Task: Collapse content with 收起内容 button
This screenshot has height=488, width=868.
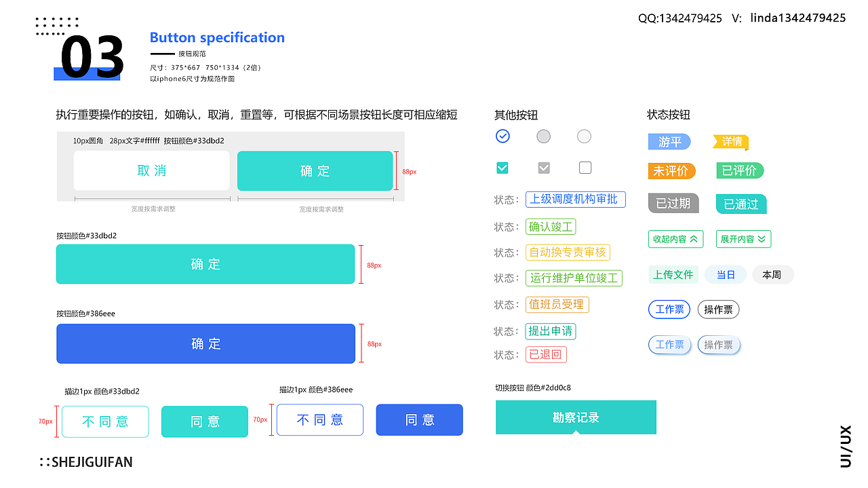Action: tap(675, 239)
